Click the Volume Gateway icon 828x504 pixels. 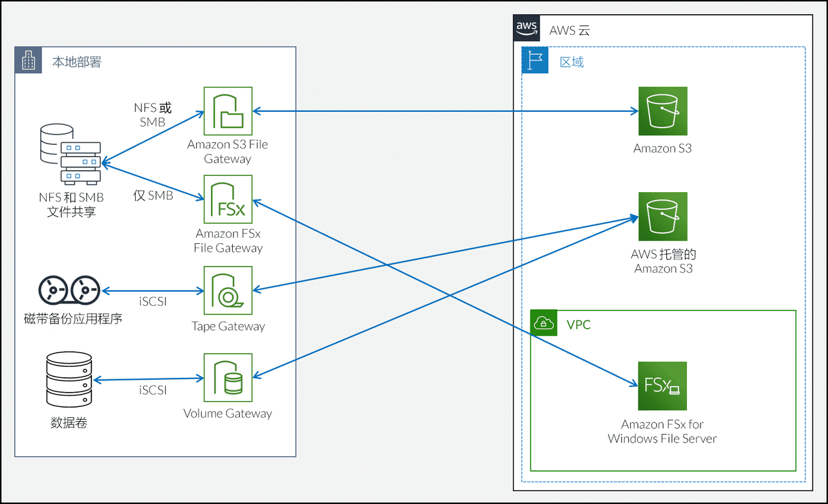(x=228, y=378)
